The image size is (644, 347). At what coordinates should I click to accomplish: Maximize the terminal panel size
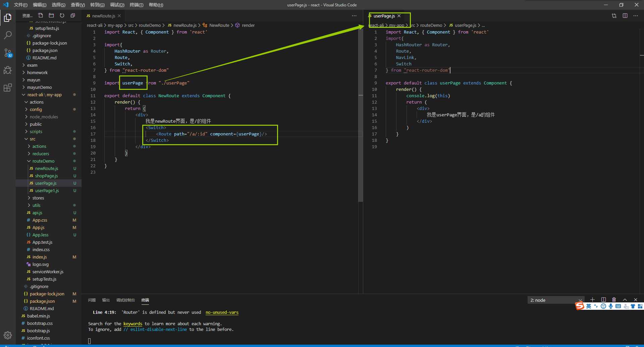tap(625, 300)
